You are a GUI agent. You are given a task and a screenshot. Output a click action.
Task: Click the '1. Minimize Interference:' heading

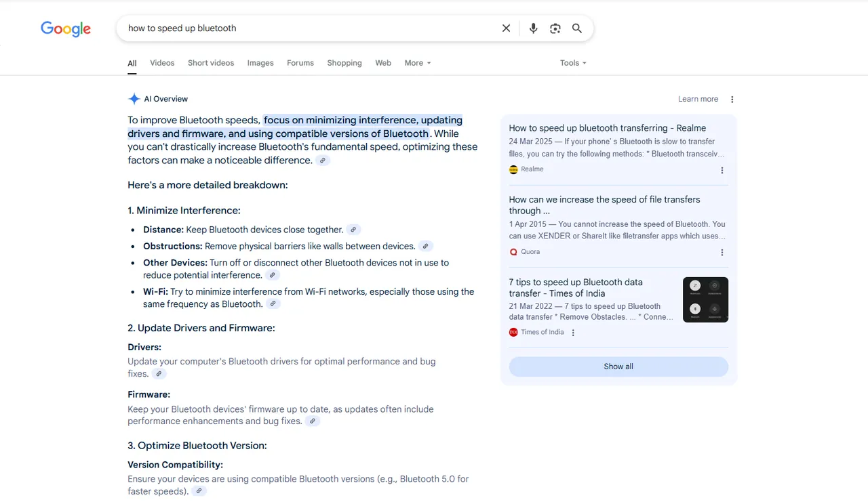tap(184, 211)
